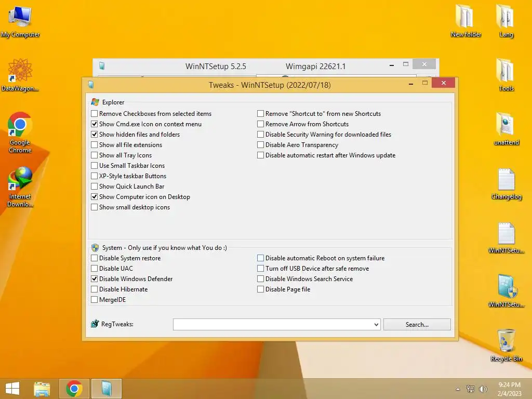Switch to Chrome in the taskbar
The width and height of the screenshot is (532, 399).
[74, 389]
